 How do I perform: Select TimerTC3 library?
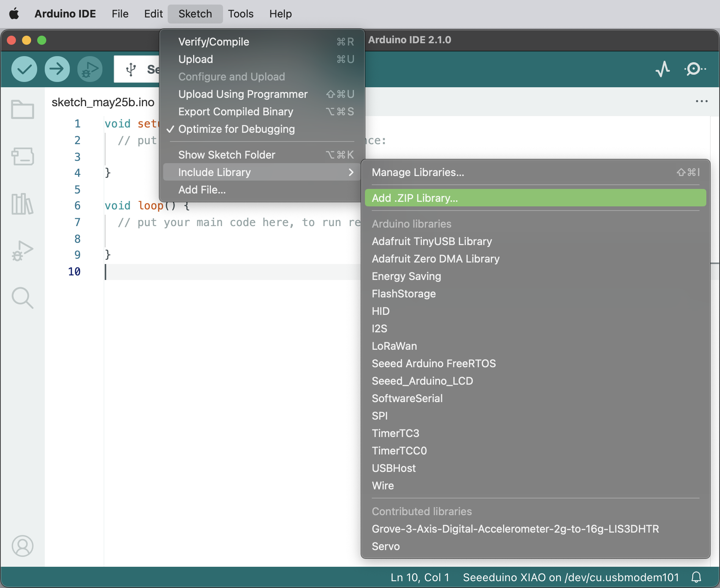[536, 433]
